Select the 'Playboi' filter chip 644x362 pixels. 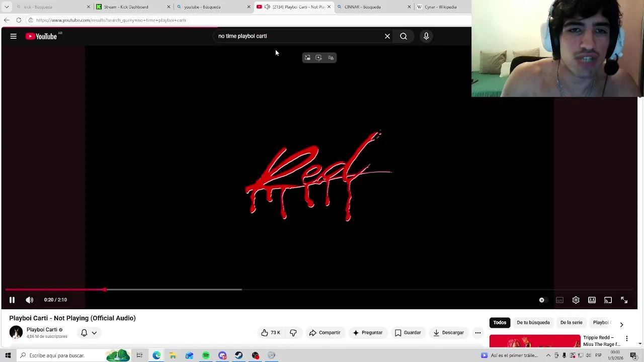click(601, 323)
